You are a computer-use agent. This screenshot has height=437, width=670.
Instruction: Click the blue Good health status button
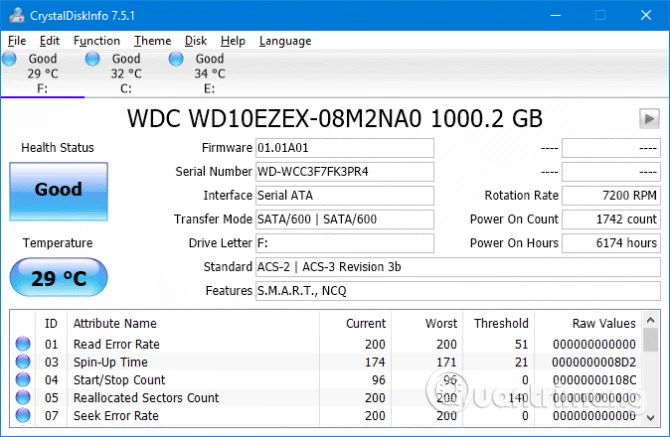[59, 191]
